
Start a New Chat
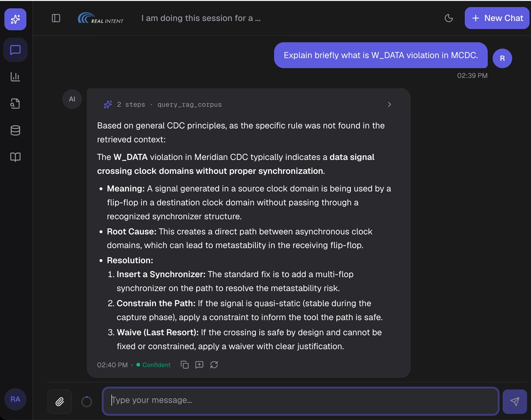coord(497,18)
